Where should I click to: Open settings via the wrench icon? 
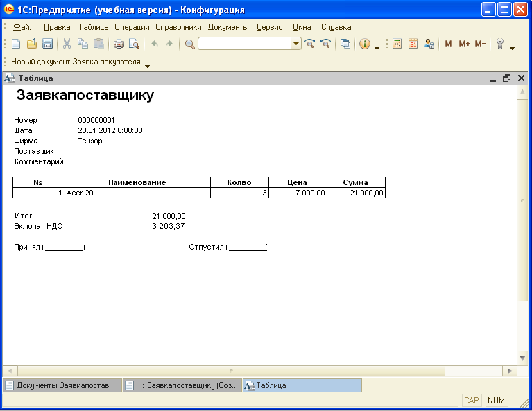click(500, 44)
